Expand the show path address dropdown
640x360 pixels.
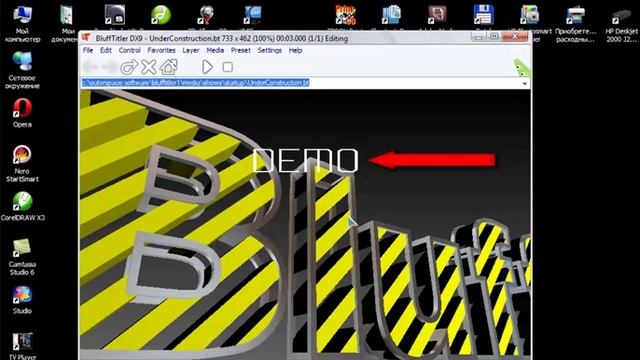(524, 83)
